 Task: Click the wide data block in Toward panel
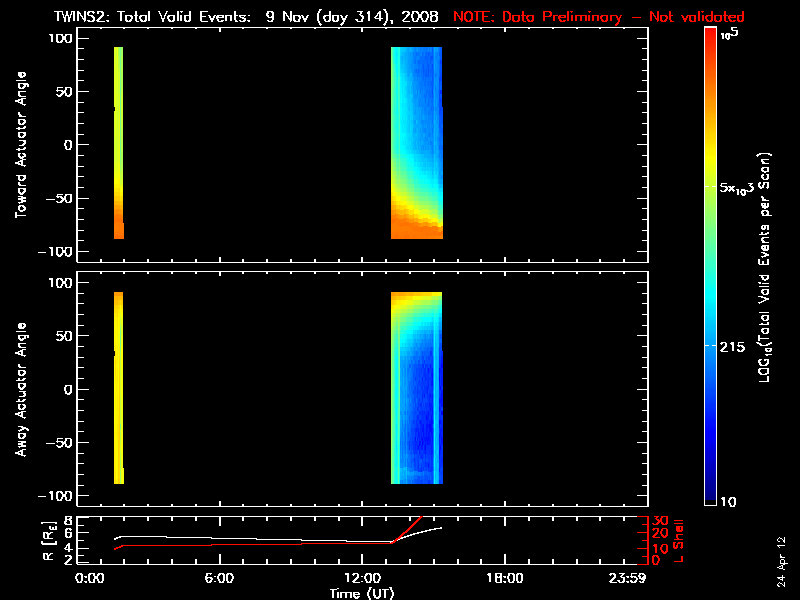pyautogui.click(x=416, y=142)
